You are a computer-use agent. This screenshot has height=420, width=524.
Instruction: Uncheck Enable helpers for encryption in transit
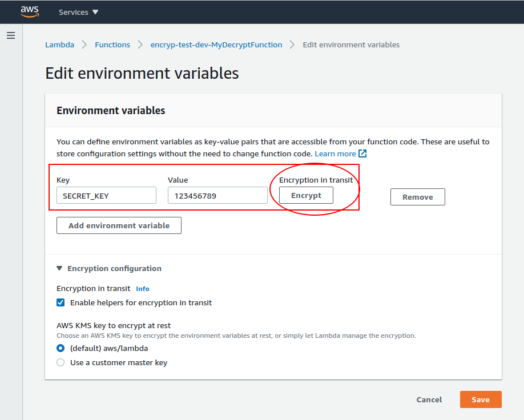pyautogui.click(x=61, y=302)
